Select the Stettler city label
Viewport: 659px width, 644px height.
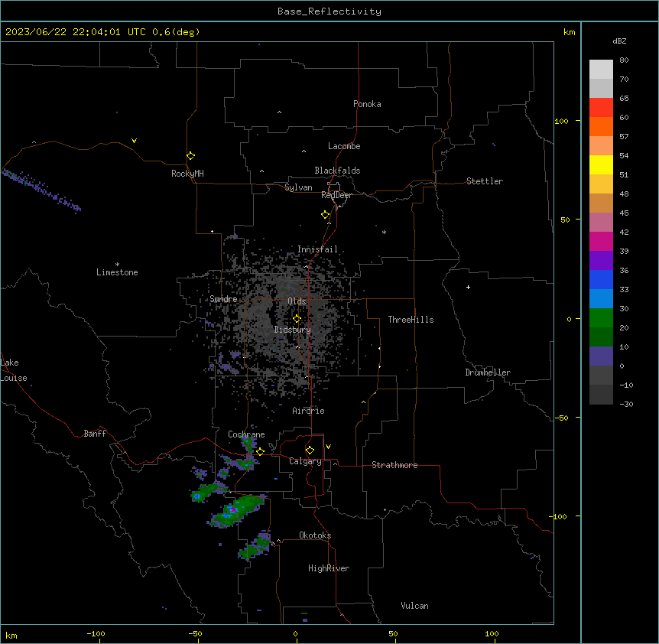click(x=485, y=181)
